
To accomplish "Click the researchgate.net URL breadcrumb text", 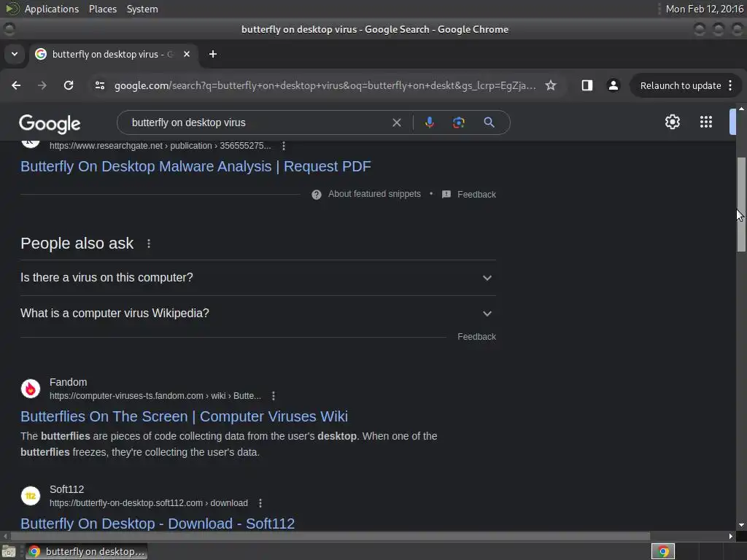I will pos(160,146).
